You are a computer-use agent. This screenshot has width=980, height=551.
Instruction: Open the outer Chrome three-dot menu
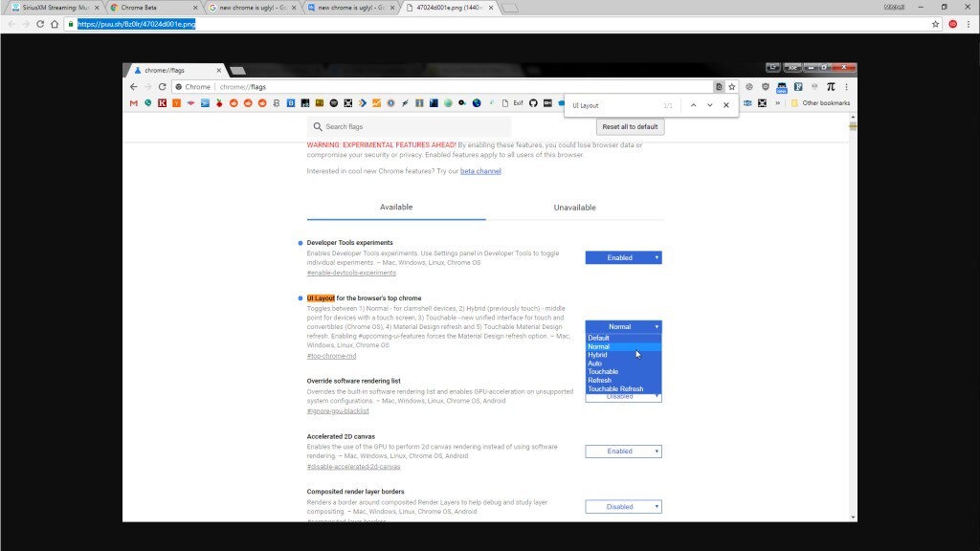click(969, 24)
